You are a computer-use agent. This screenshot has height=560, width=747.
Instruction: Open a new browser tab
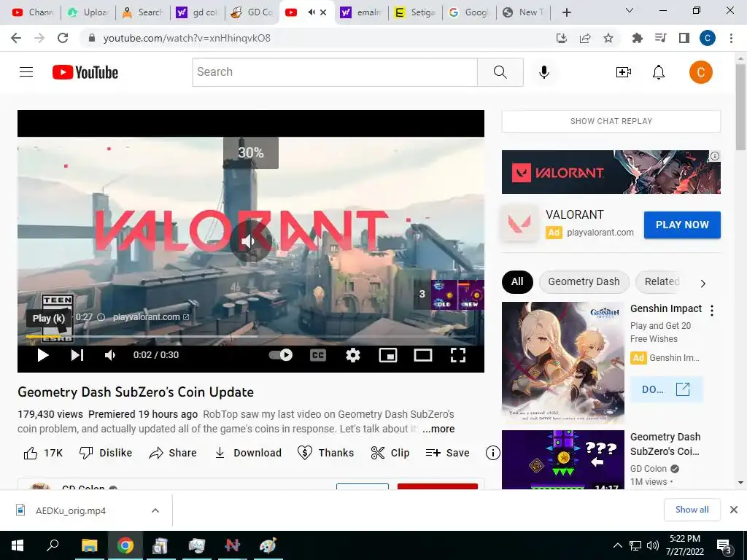(566, 12)
